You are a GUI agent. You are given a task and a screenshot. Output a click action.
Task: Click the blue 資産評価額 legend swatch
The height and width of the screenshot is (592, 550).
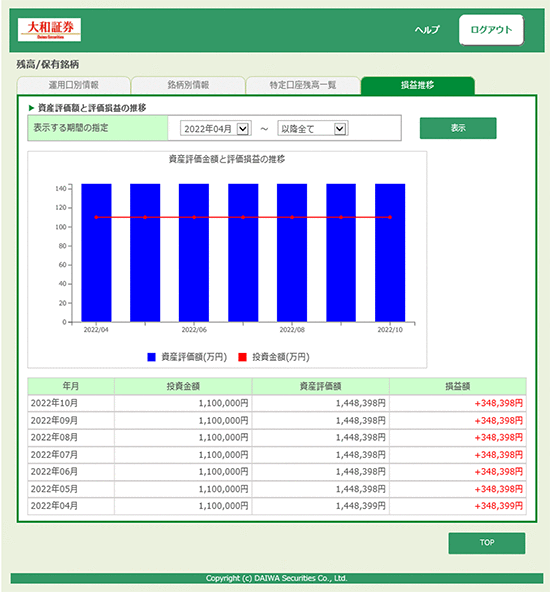[x=151, y=357]
